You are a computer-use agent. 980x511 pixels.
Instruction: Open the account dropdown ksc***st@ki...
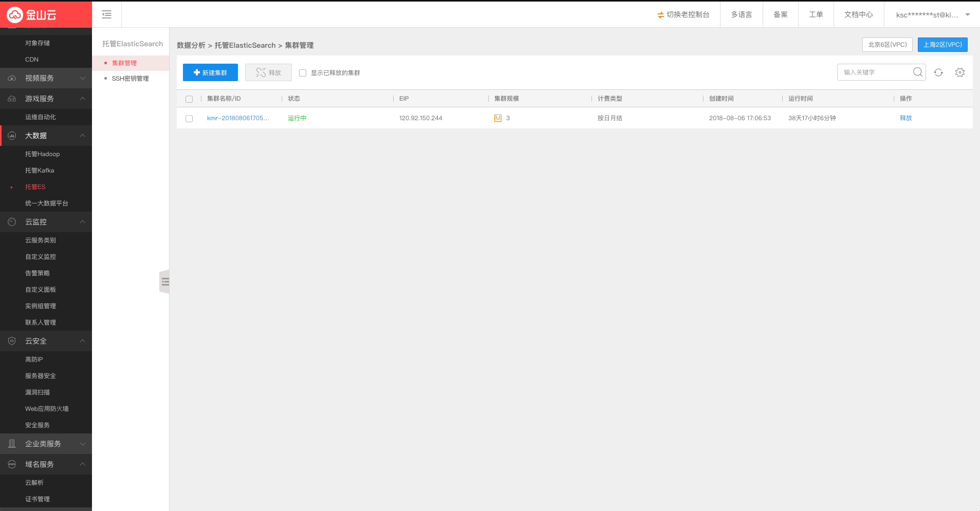click(x=932, y=15)
